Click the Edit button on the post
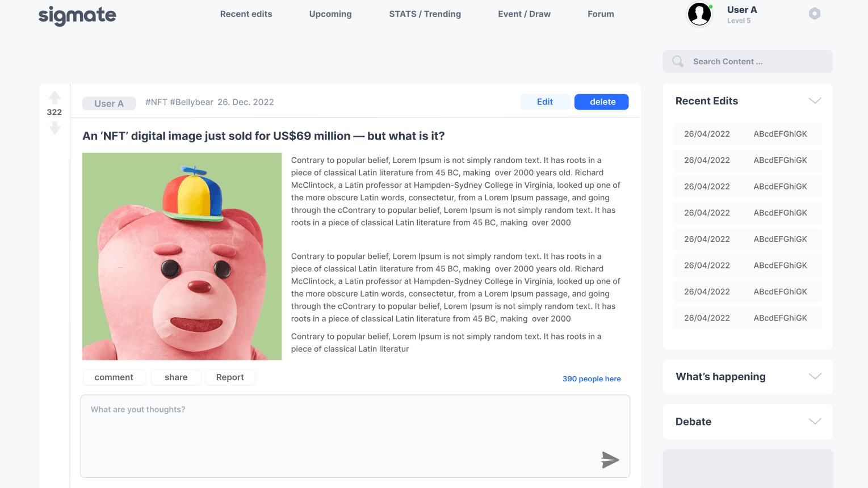The height and width of the screenshot is (488, 868). (544, 102)
